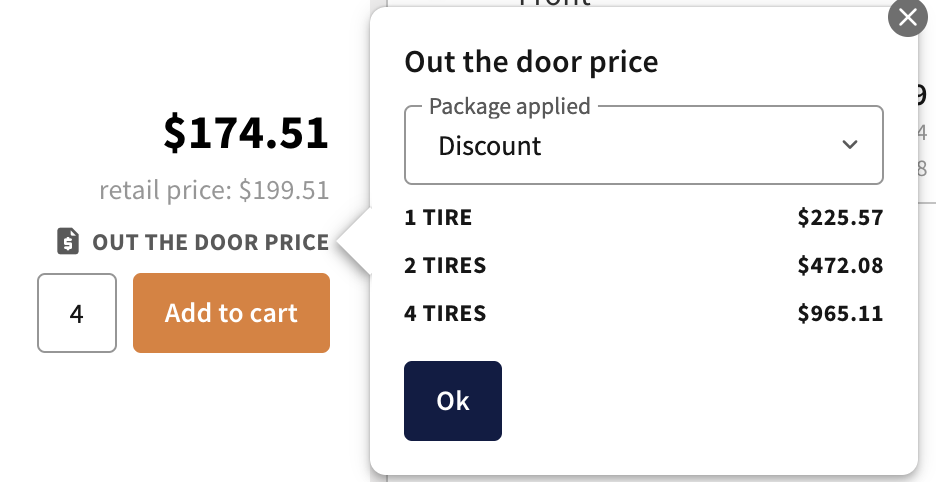Open the Package applied dropdown

pyautogui.click(x=644, y=145)
